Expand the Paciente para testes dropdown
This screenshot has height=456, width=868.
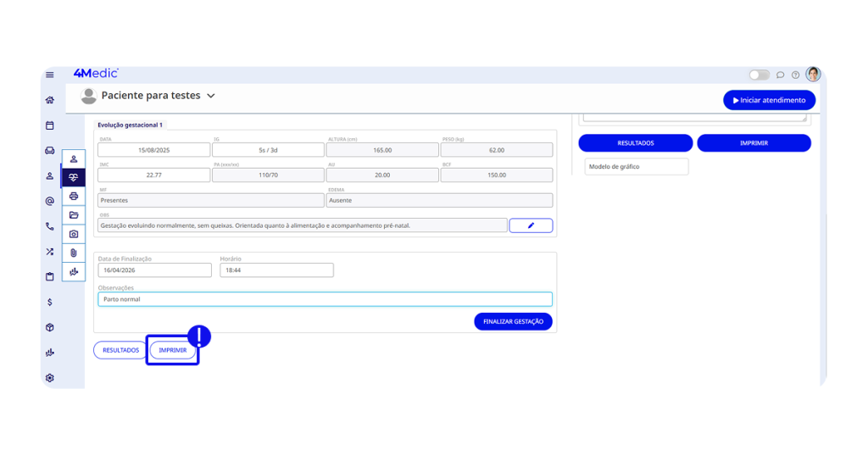211,96
